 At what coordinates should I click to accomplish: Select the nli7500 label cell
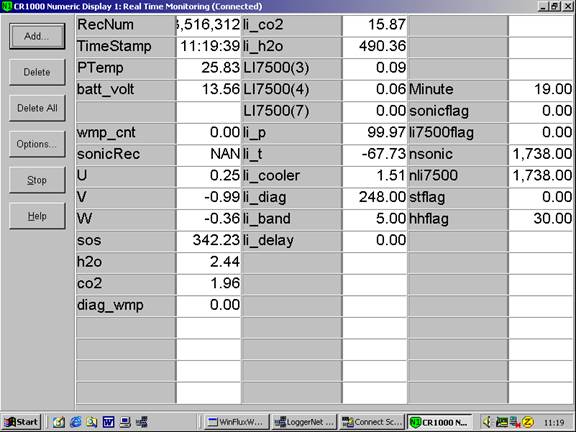458,176
